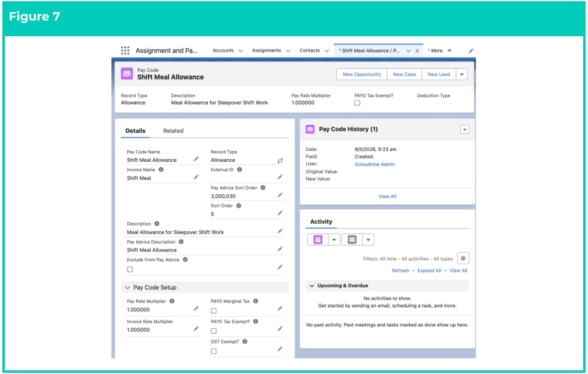Edit the Invoice Name field pencil

[196, 177]
